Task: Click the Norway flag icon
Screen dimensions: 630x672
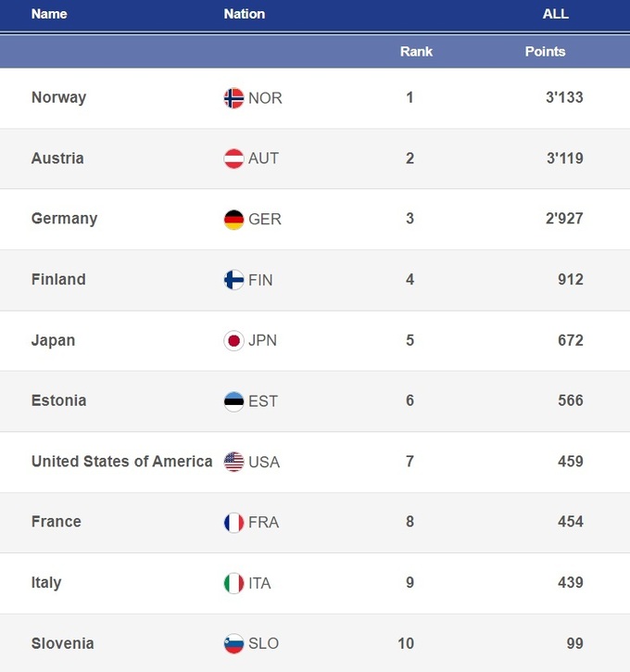Action: [x=233, y=98]
